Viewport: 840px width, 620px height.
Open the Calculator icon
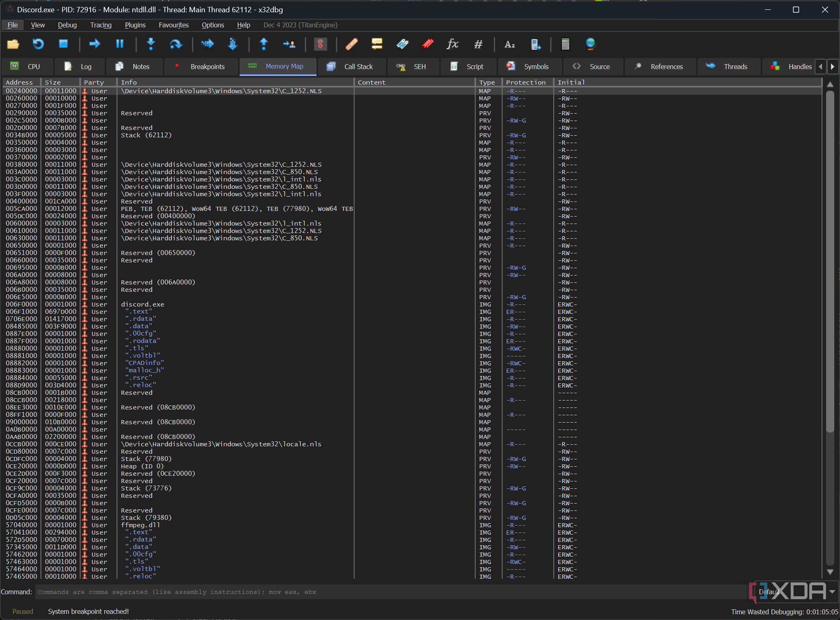(x=566, y=44)
